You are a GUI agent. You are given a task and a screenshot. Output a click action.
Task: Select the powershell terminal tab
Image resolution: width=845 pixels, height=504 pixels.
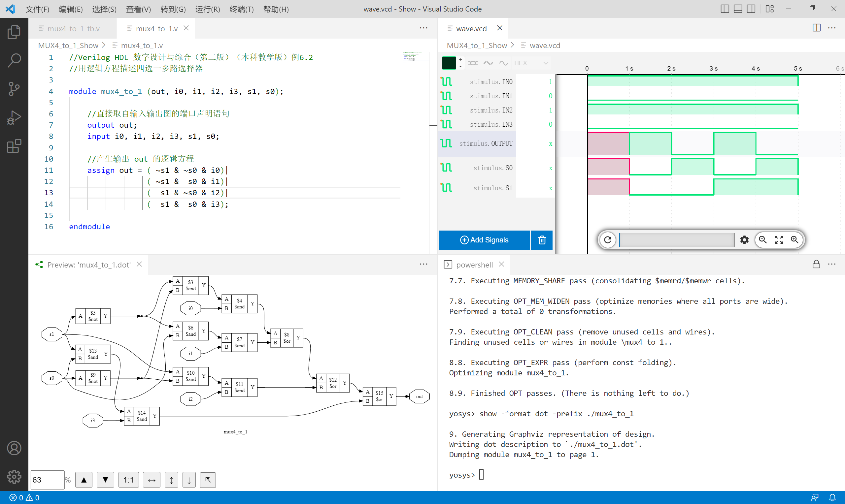(474, 265)
